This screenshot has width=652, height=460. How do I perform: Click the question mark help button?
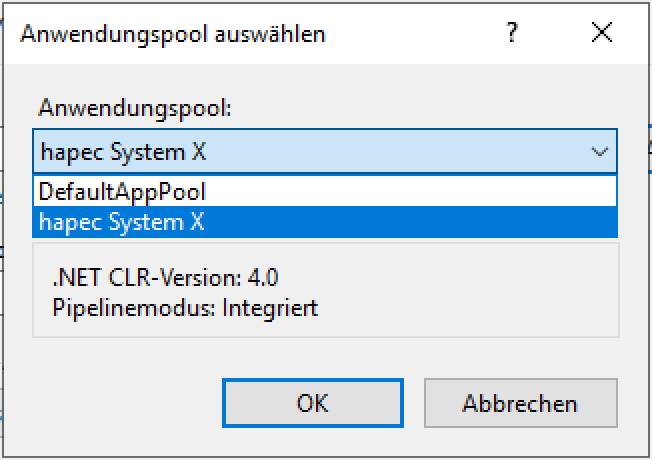(x=513, y=34)
